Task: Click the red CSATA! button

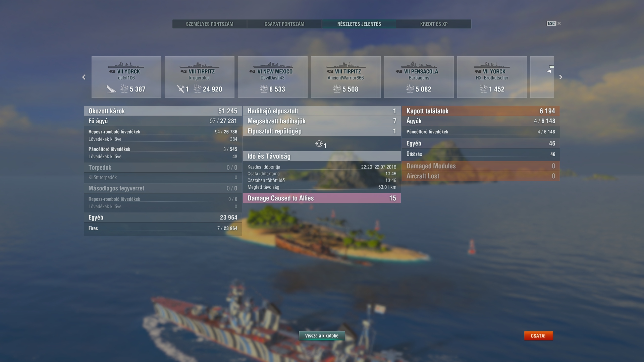Action: point(538,336)
